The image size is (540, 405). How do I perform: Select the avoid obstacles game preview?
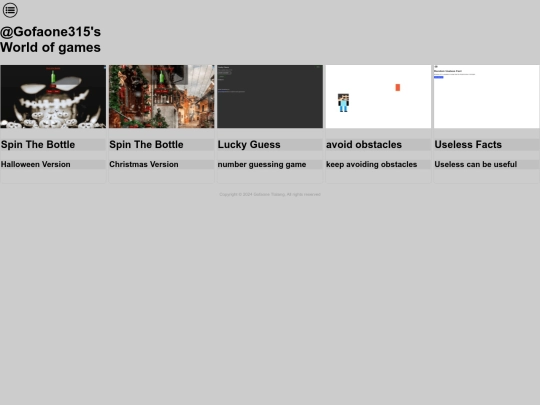coord(378,96)
